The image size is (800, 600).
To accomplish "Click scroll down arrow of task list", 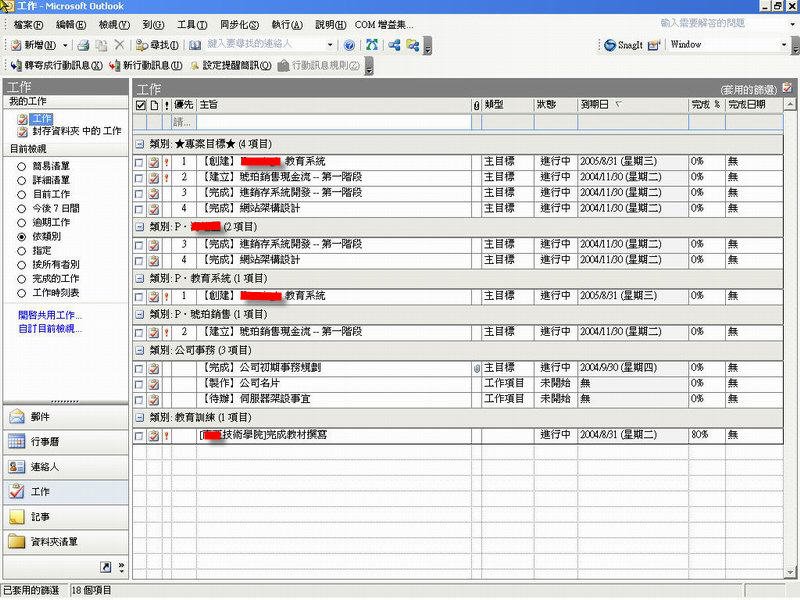I will point(790,573).
